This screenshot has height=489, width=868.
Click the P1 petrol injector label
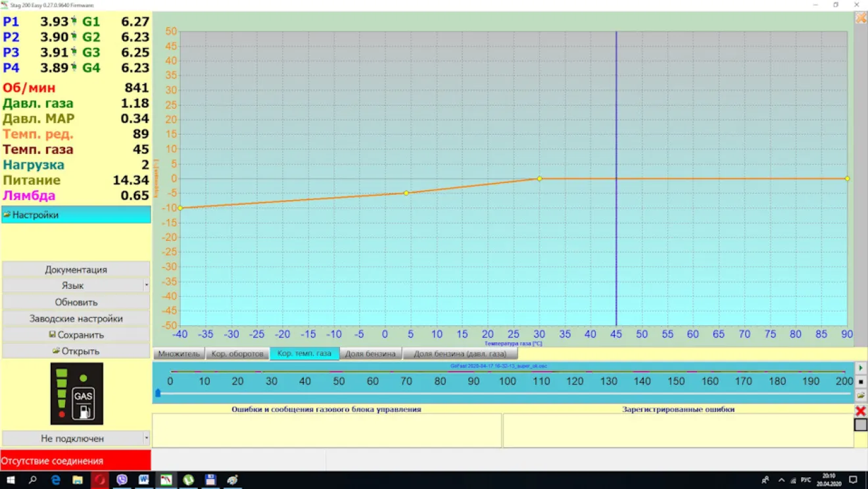(11, 22)
